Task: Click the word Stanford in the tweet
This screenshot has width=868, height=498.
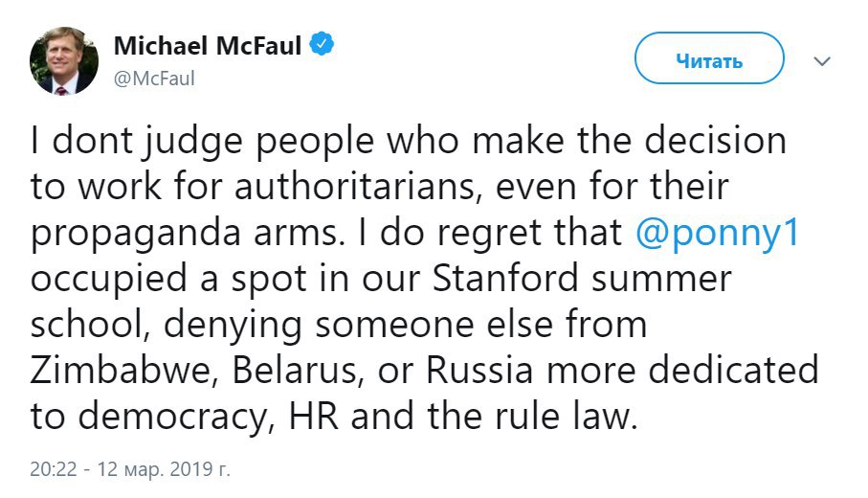Action: pyautogui.click(x=505, y=278)
